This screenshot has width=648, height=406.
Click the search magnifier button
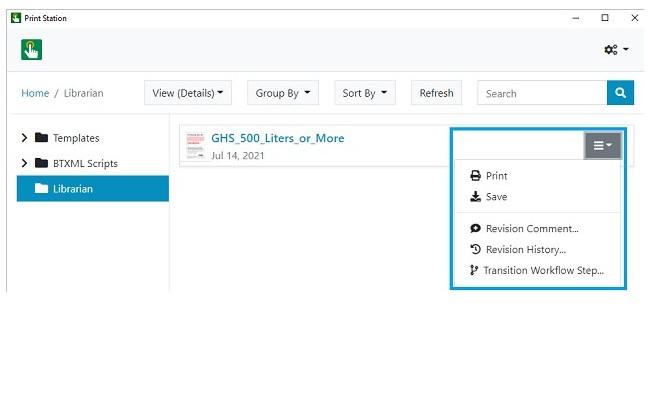[x=620, y=93]
